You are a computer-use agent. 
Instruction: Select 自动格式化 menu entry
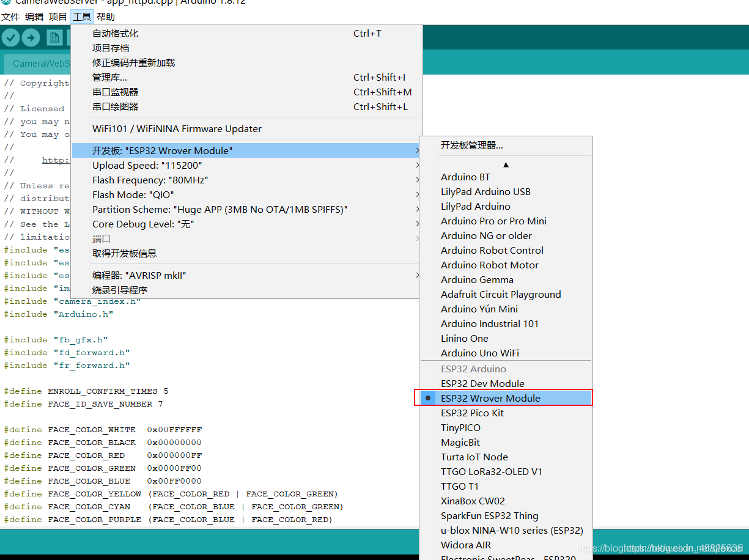(246, 34)
